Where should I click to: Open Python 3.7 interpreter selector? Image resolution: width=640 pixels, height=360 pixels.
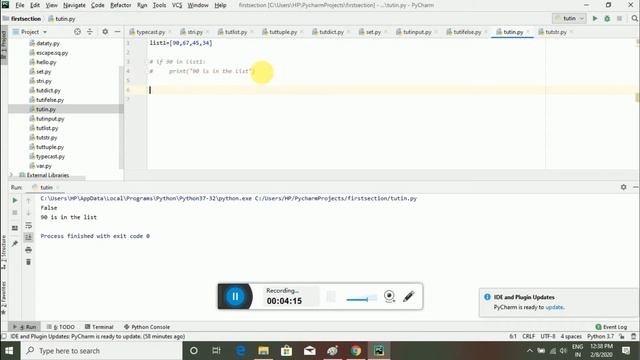[600, 336]
